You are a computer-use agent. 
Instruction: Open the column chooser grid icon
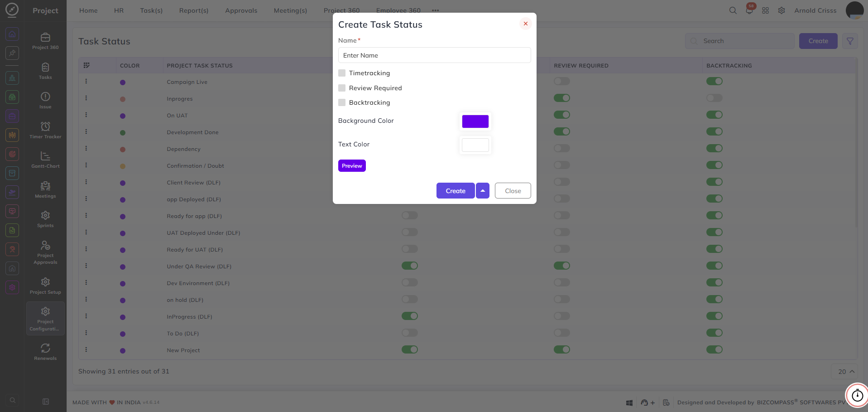[x=86, y=65]
